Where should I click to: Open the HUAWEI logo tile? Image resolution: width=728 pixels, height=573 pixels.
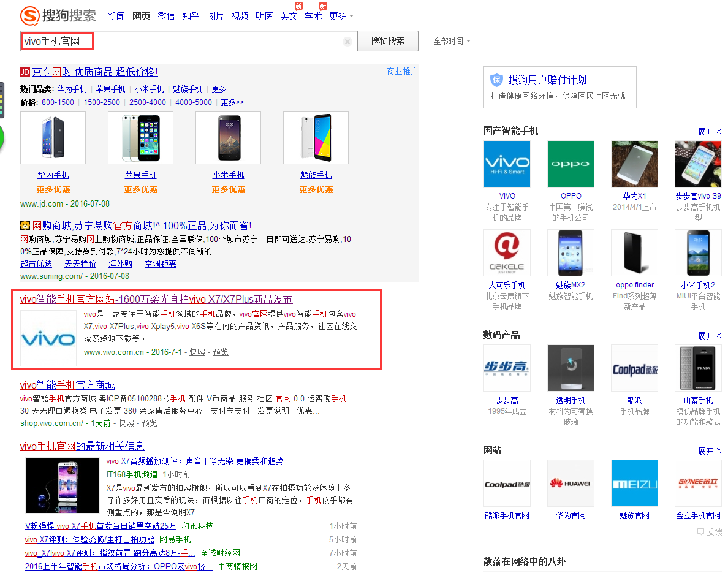[x=571, y=484]
